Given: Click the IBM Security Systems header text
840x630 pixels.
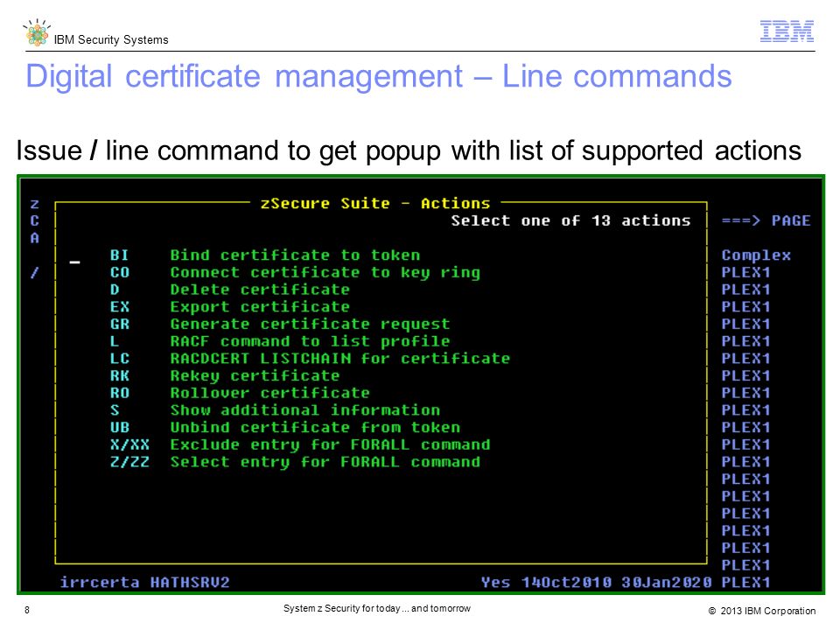Looking at the screenshot, I should [111, 39].
